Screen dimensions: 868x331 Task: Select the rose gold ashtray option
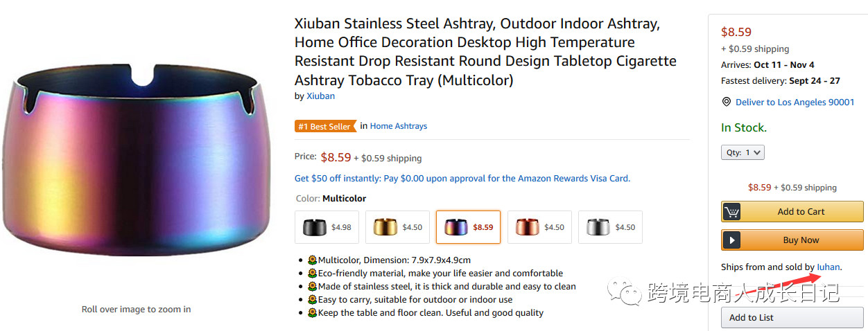point(539,227)
